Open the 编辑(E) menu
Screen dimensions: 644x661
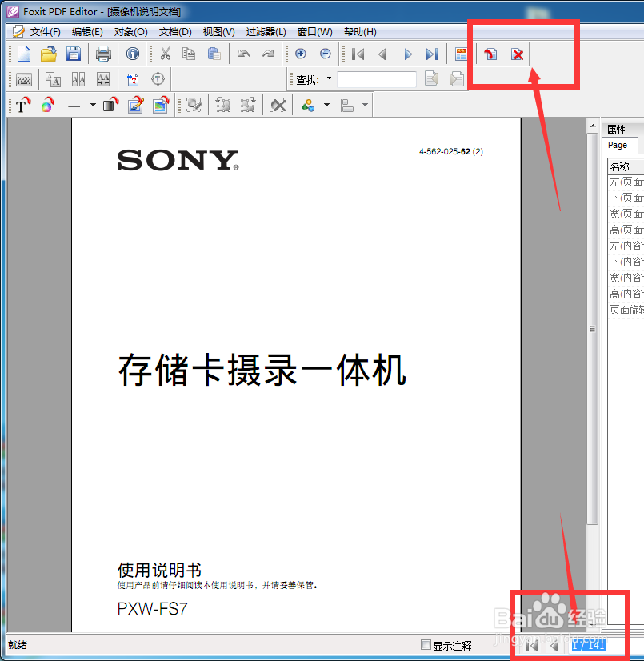coord(87,32)
